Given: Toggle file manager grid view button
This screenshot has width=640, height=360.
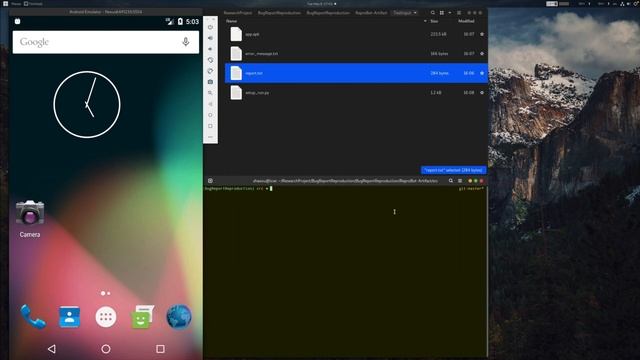Looking at the screenshot, I should point(442,13).
